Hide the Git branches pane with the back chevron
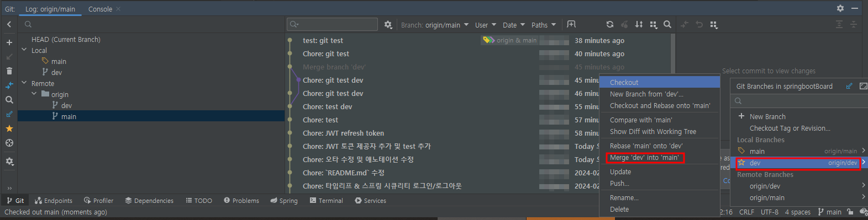Screen dimensions: 868x220 click(9, 24)
